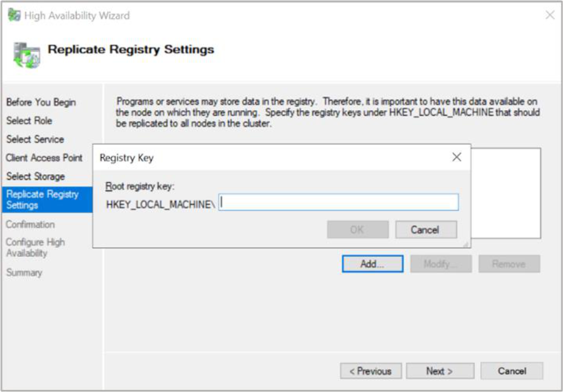Click the Add... button

click(x=372, y=264)
